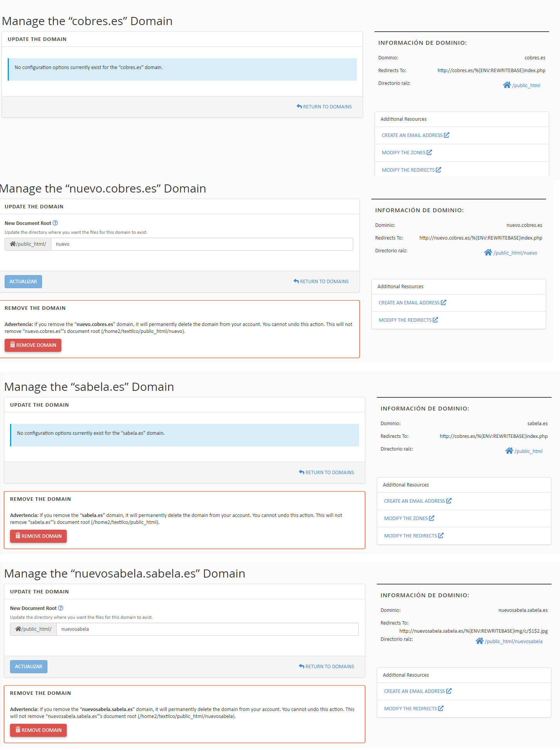The image size is (560, 750).
Task: Modify the zones for cobres.es
Action: click(x=407, y=153)
